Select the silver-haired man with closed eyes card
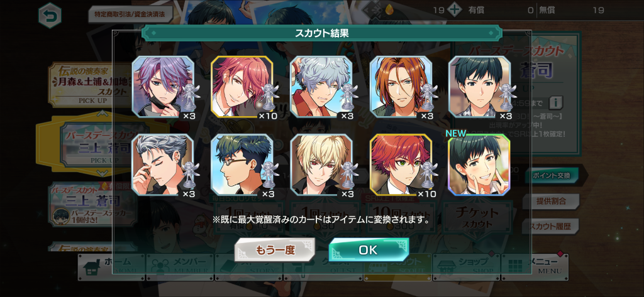This screenshot has height=297, width=644. click(x=163, y=165)
